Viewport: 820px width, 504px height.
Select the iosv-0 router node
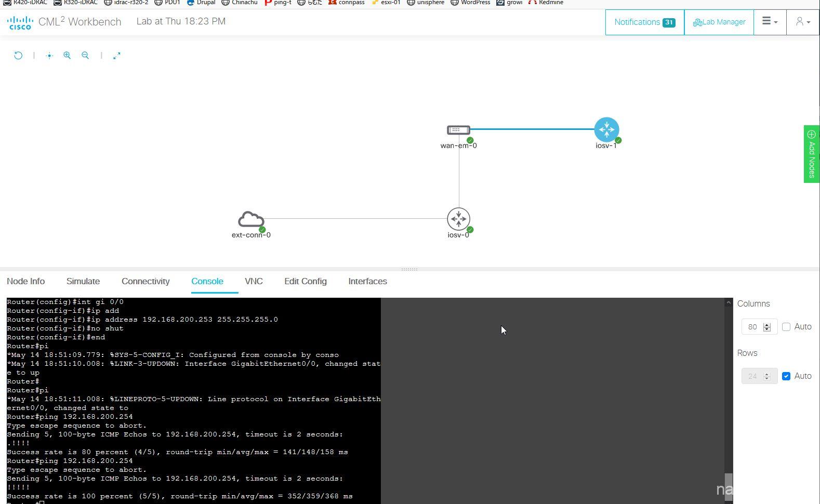(458, 219)
